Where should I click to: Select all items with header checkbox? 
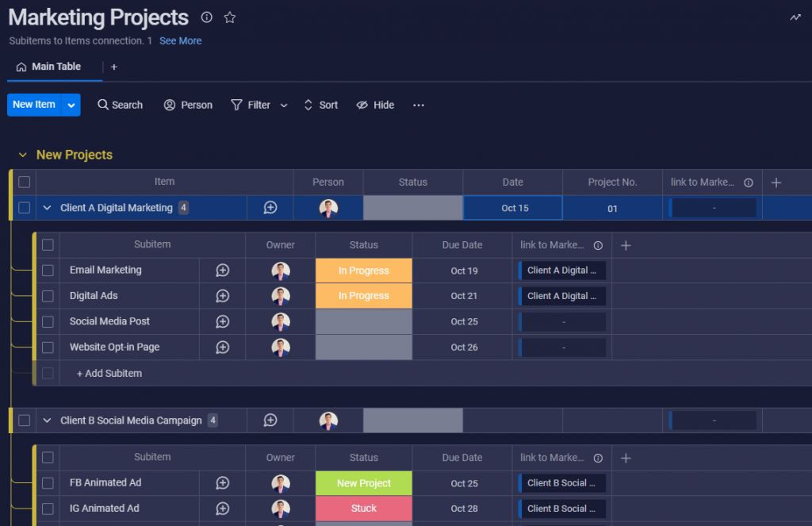[25, 182]
